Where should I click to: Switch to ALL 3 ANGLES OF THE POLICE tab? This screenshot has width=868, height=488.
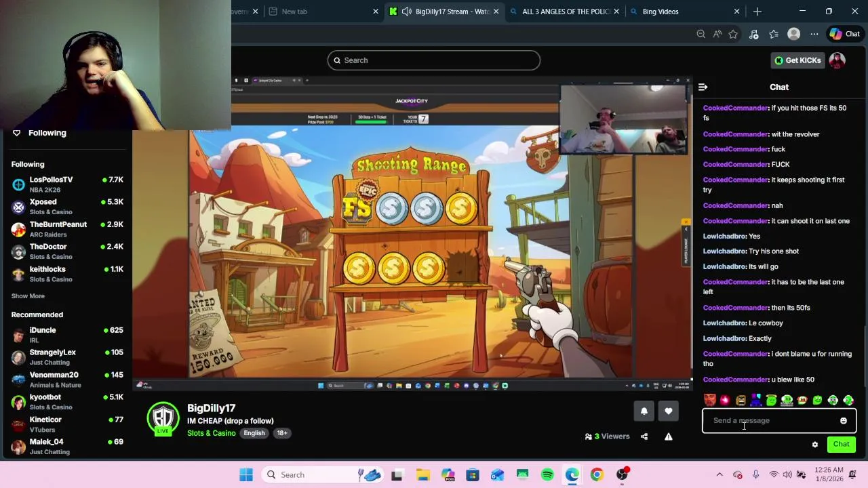pyautogui.click(x=564, y=12)
